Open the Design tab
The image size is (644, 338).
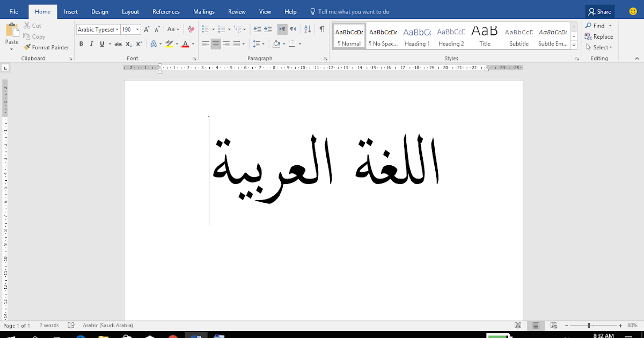100,11
